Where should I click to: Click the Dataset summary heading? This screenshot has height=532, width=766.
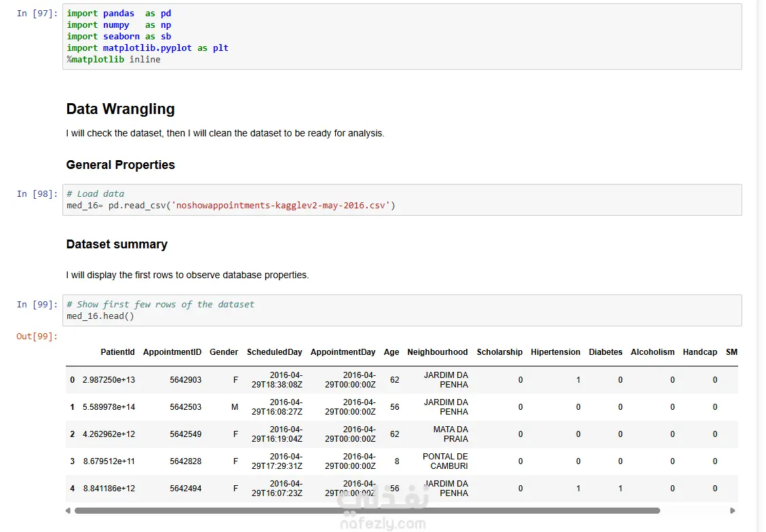pyautogui.click(x=117, y=244)
